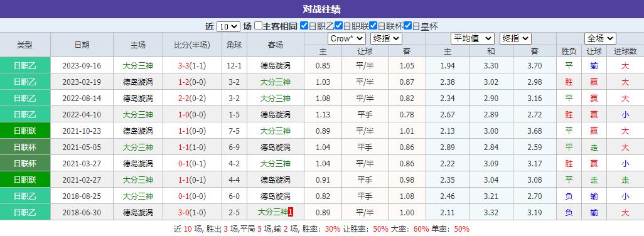Viewport: 644px width, 236px height.
Task: Click the 平手 handicap on 2022-04-10 row
Action: (365, 114)
